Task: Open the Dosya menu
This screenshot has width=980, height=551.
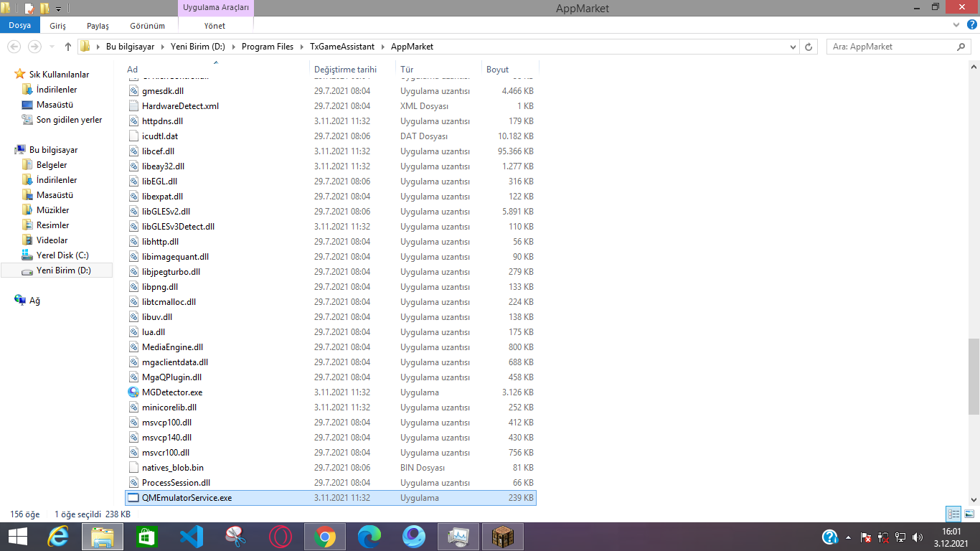Action: point(20,25)
